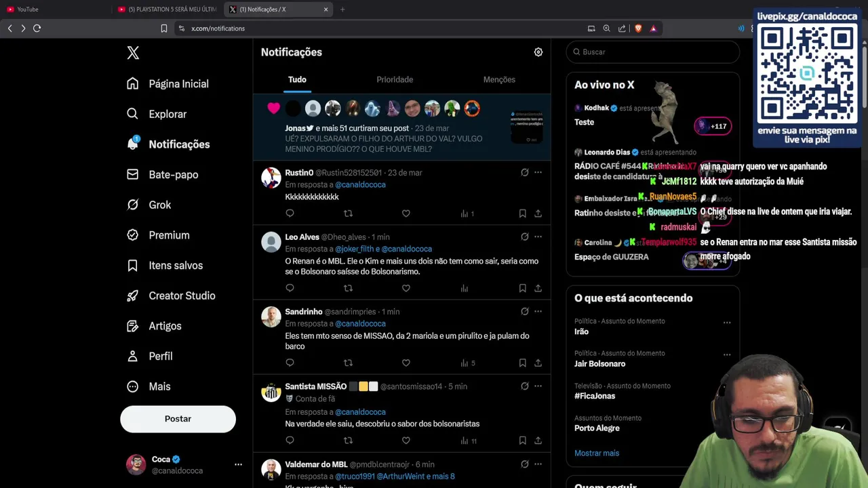Switch to the Menções tab

pos(499,79)
